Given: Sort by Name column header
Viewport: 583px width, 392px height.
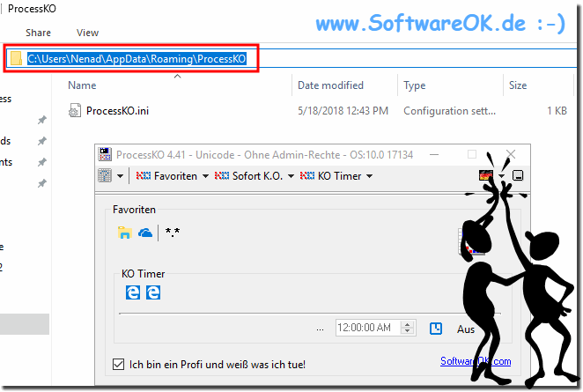Looking at the screenshot, I should [x=82, y=85].
